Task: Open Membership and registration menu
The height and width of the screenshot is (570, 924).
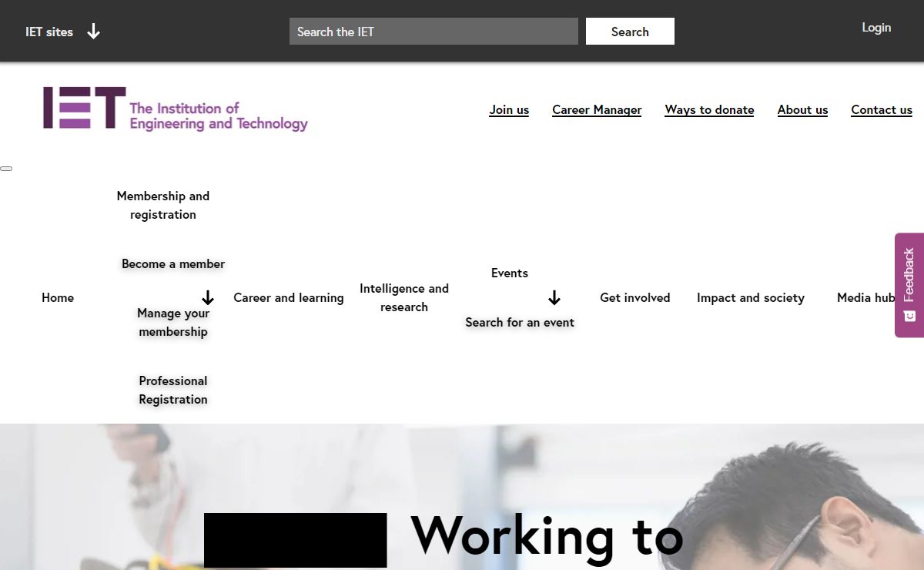Action: pyautogui.click(x=163, y=206)
